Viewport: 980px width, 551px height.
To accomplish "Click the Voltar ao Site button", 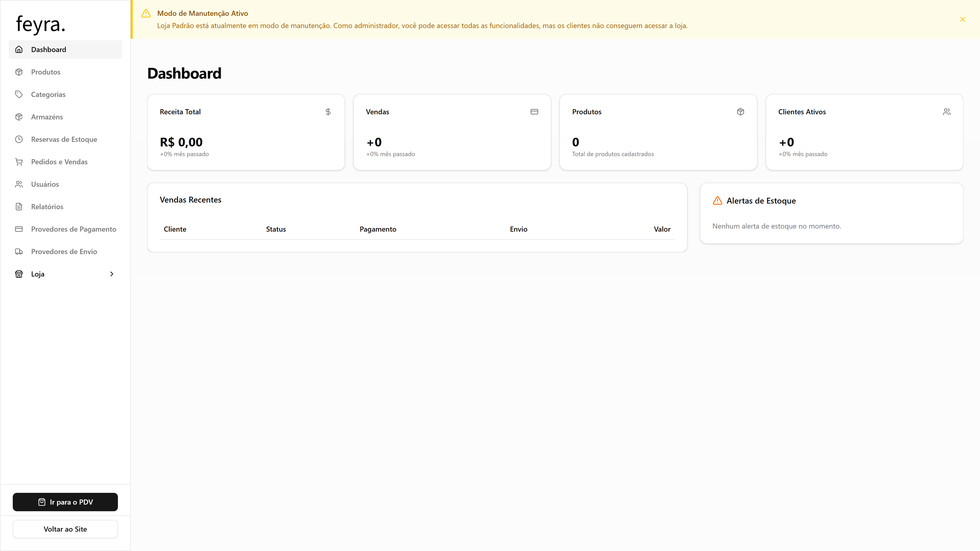I will pos(65,529).
